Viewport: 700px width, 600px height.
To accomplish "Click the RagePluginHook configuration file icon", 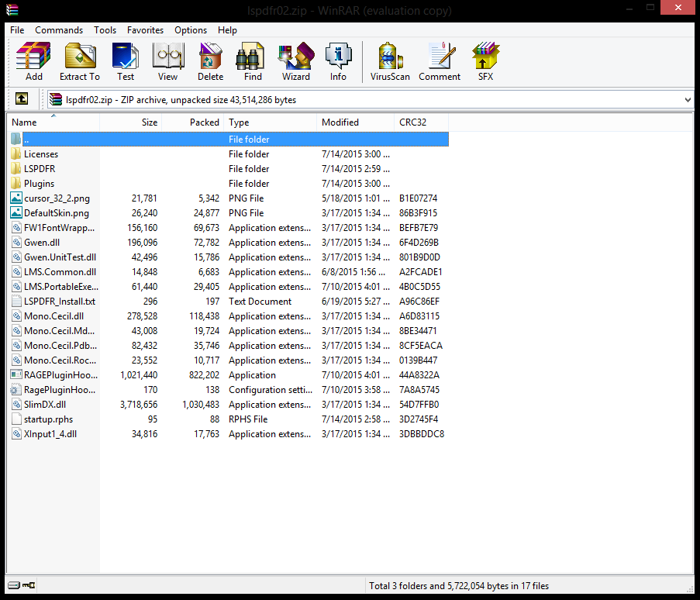I will tap(16, 390).
